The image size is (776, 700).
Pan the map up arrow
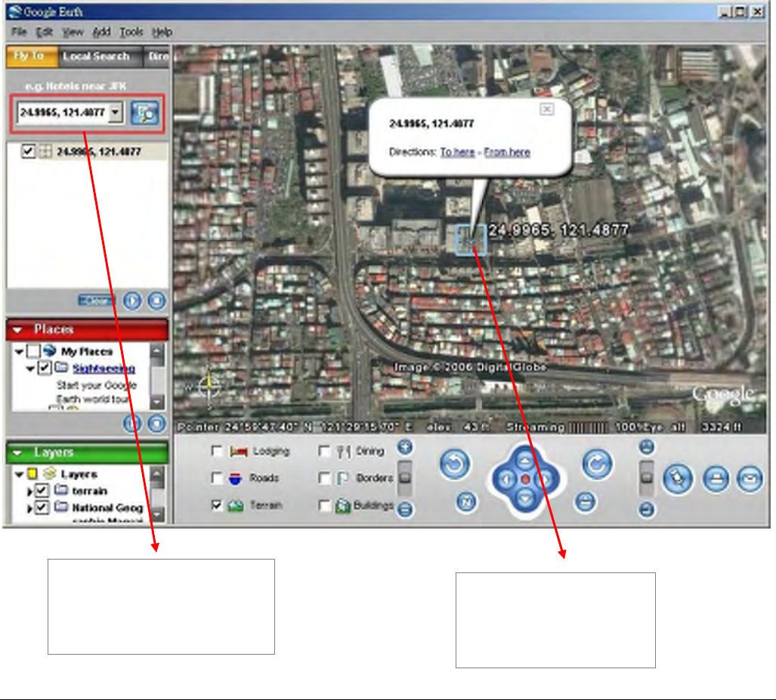(525, 461)
